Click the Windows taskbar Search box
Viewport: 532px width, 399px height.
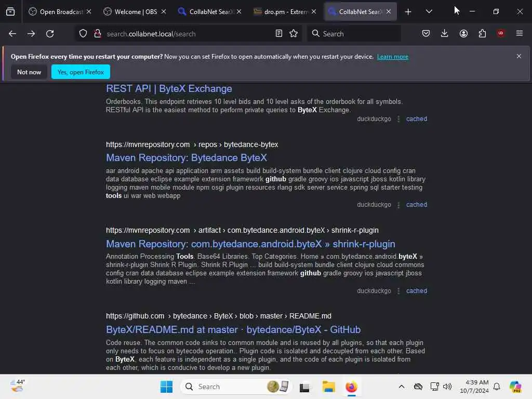[x=236, y=387]
